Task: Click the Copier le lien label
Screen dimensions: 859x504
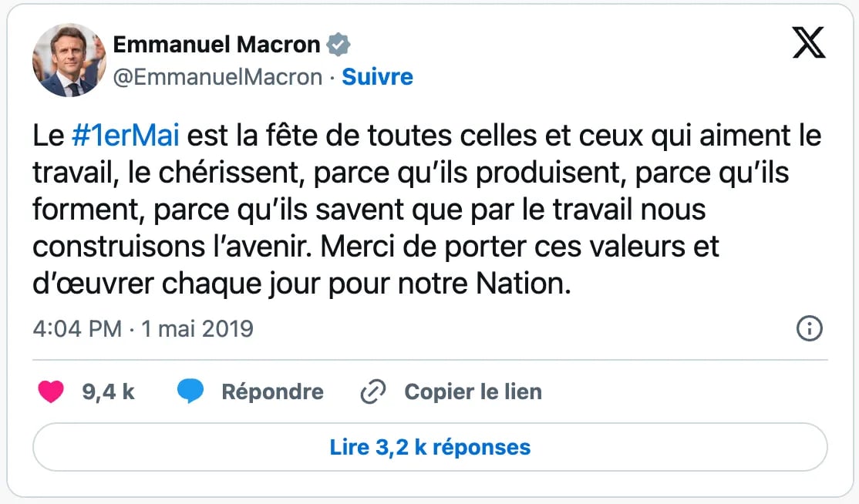Action: pos(473,392)
